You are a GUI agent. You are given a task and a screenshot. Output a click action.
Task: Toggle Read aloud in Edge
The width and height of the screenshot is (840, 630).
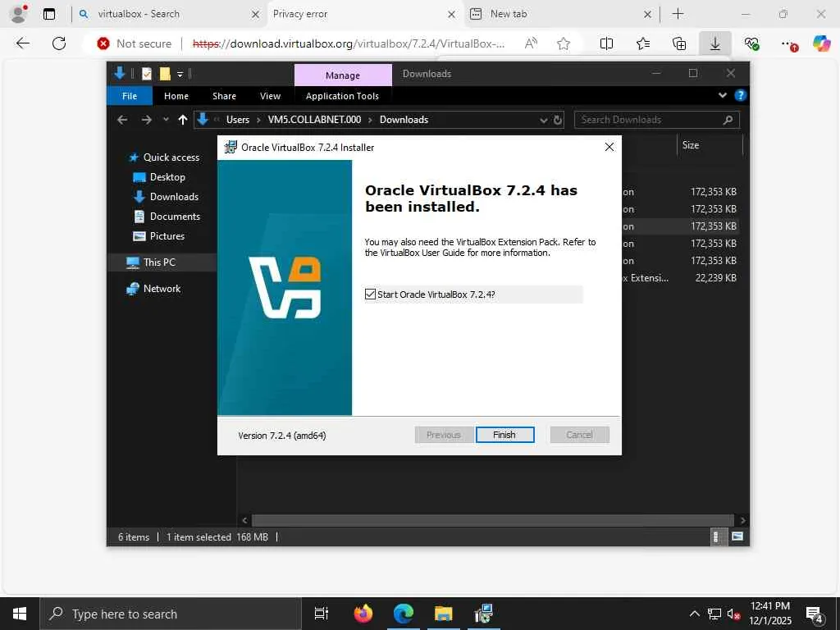531,43
